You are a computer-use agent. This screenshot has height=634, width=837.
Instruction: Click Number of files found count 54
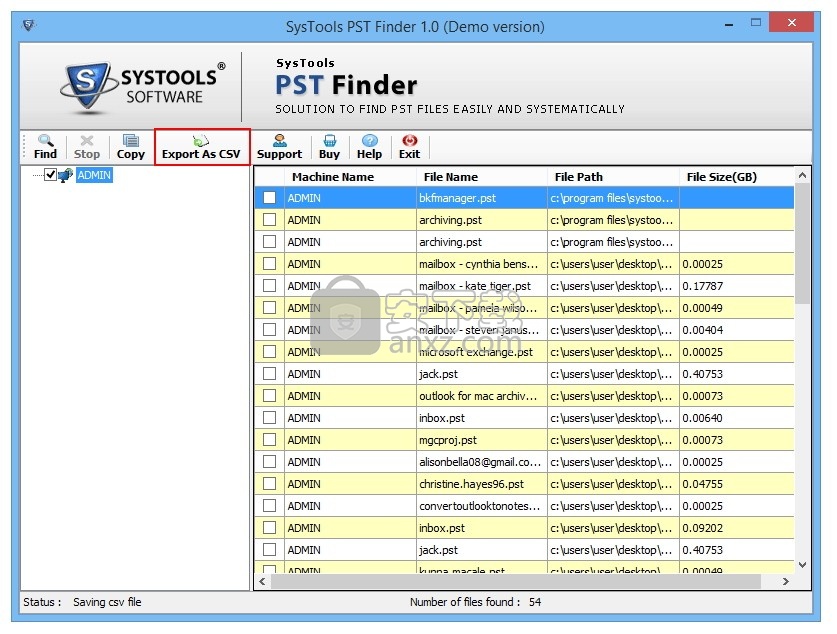535,602
